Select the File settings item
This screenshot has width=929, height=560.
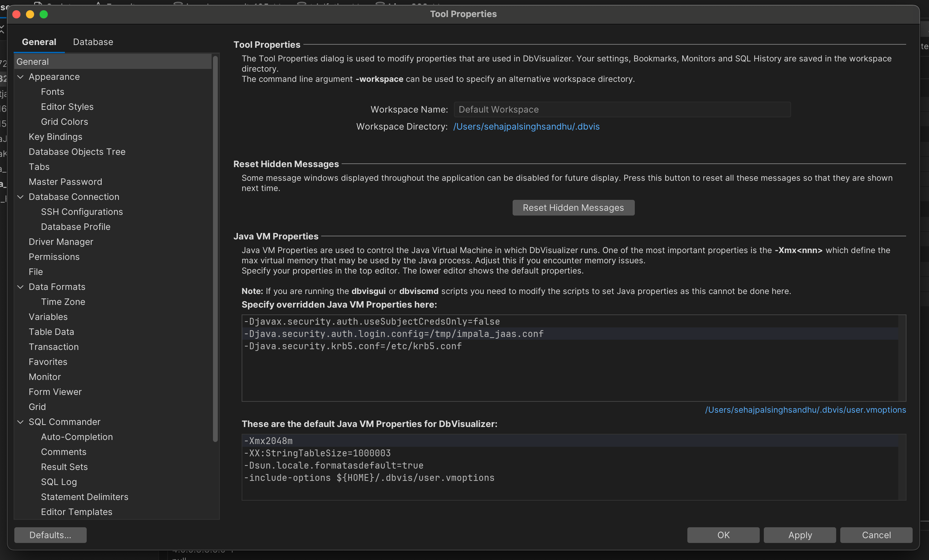36,272
